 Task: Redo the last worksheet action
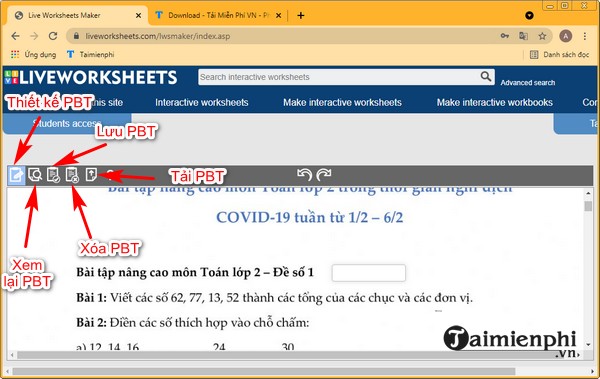[x=324, y=175]
